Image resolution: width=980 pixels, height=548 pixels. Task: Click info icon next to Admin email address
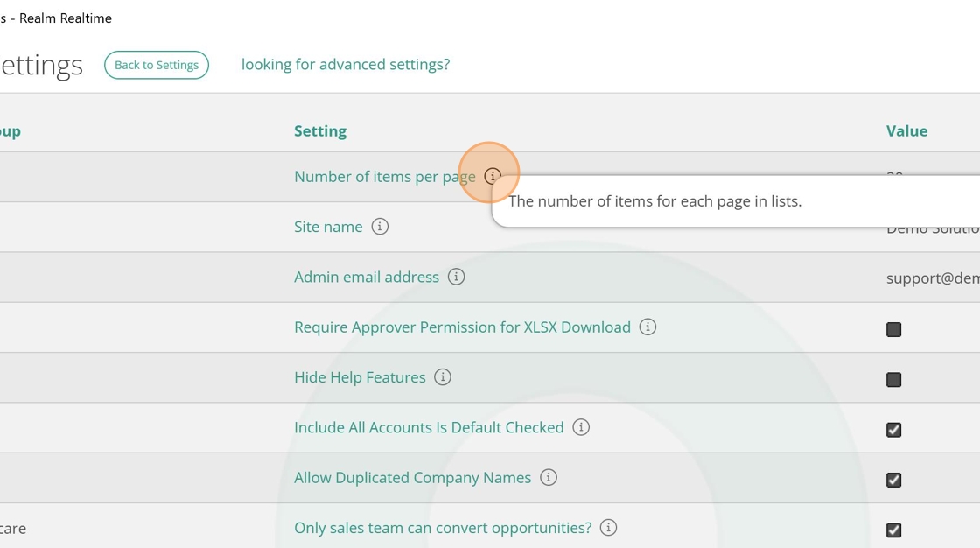456,277
